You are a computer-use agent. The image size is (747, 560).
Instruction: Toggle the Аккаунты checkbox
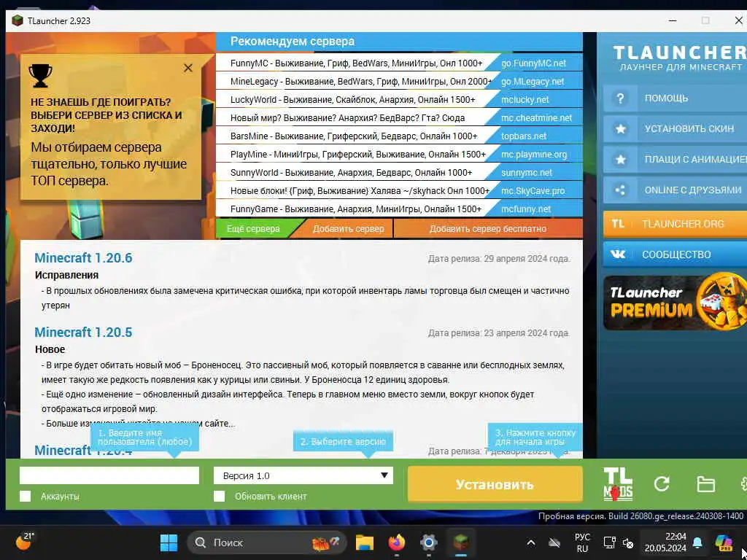tap(26, 497)
